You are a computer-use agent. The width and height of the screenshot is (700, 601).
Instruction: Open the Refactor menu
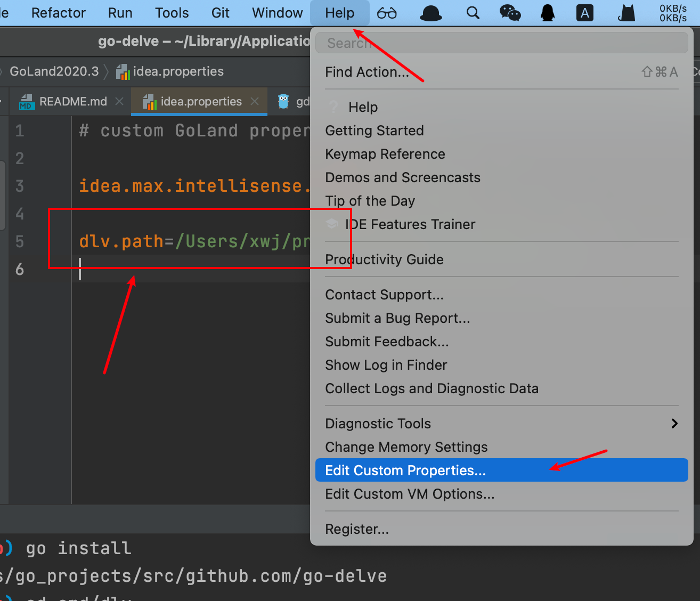pos(58,13)
